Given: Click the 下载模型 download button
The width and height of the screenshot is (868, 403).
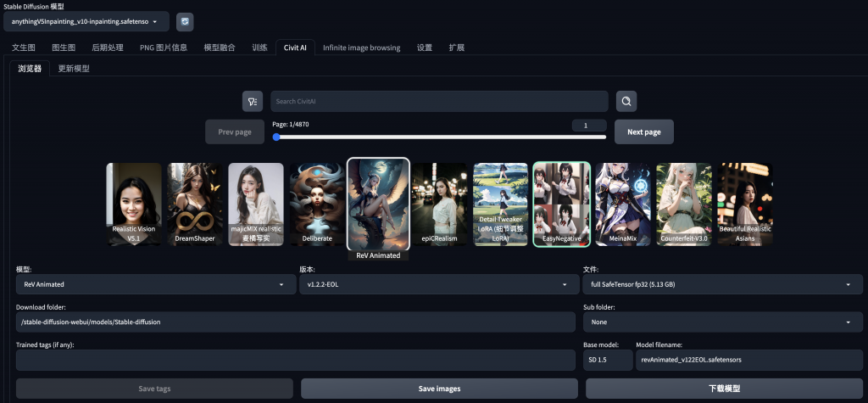Looking at the screenshot, I should tap(724, 389).
